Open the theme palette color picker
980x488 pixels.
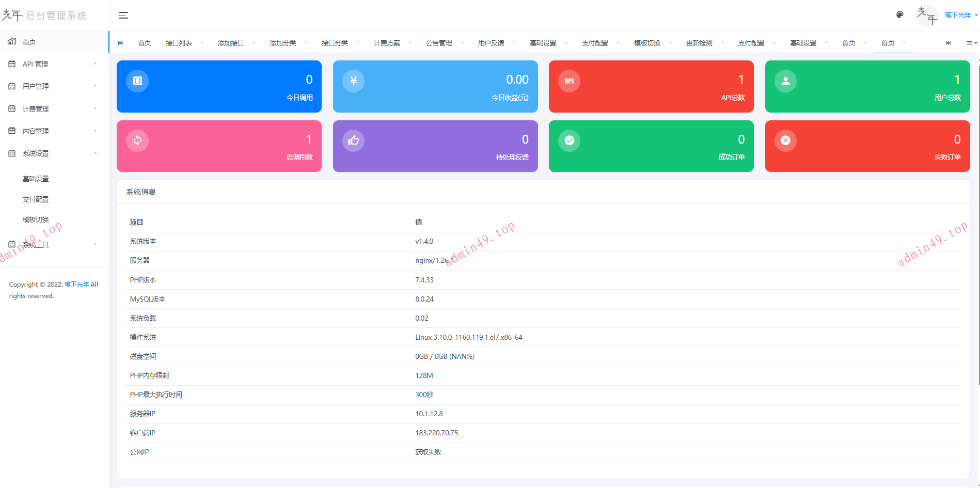coord(900,15)
